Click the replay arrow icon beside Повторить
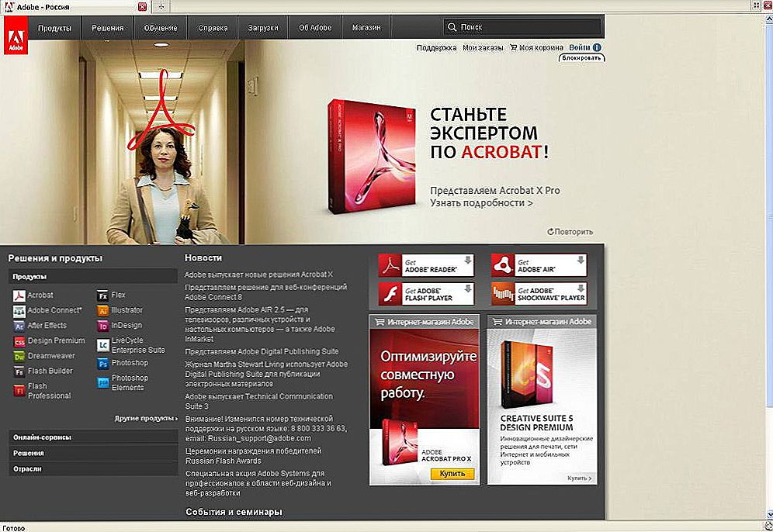The image size is (773, 532). tap(550, 232)
